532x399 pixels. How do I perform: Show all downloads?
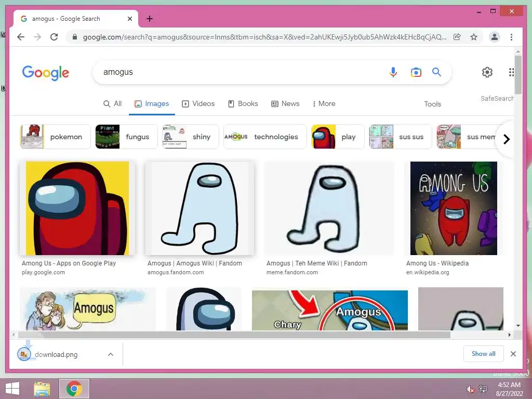(484, 354)
